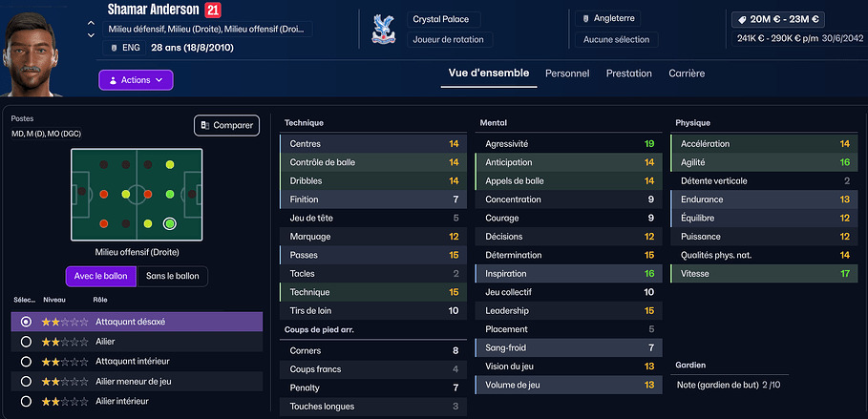This screenshot has width=868, height=419.
Task: Click the Rôle column header
Action: pyautogui.click(x=100, y=300)
